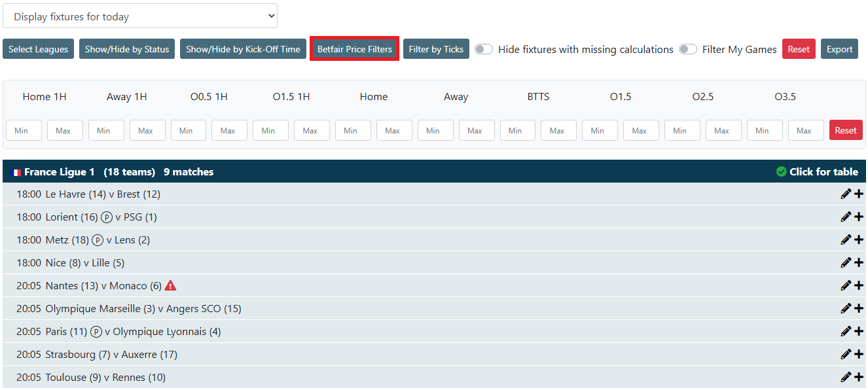
Task: Click the pencil edit icon for Le Havre v Brest
Action: pos(846,194)
